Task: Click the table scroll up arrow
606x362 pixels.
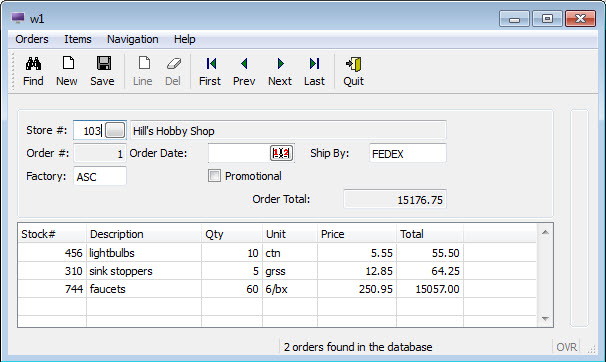Action: point(545,232)
